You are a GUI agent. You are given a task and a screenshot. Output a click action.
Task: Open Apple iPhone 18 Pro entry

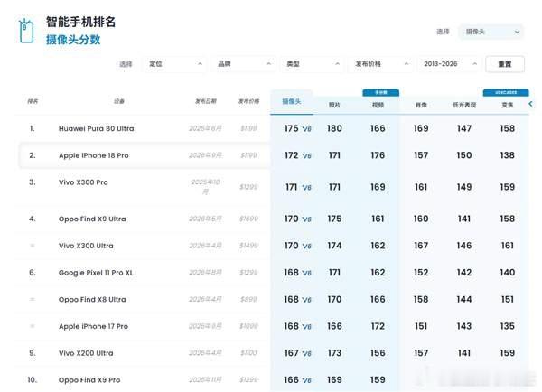point(93,155)
